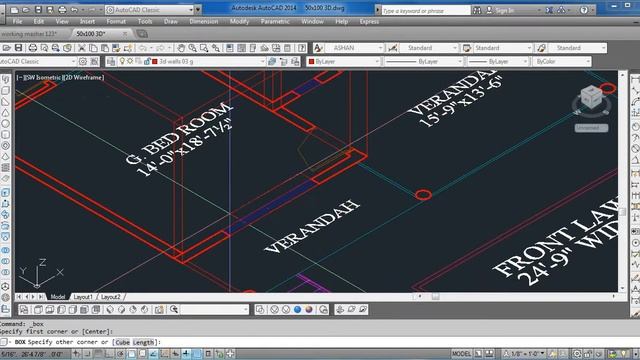Choose the Zoom Window tool
640x360 pixels.
click(204, 48)
